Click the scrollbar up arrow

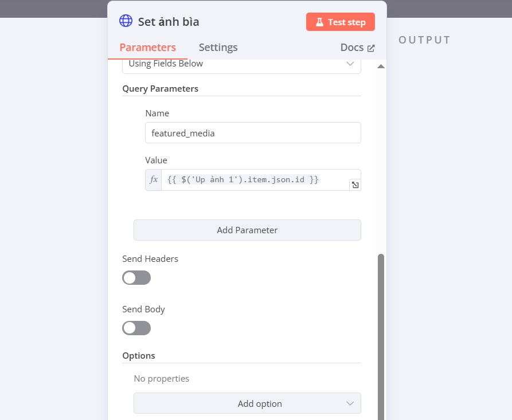[x=381, y=66]
